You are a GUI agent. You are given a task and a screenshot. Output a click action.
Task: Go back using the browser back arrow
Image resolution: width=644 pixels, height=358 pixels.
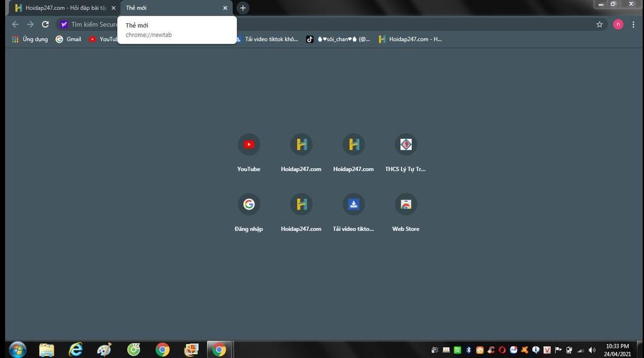(x=15, y=25)
